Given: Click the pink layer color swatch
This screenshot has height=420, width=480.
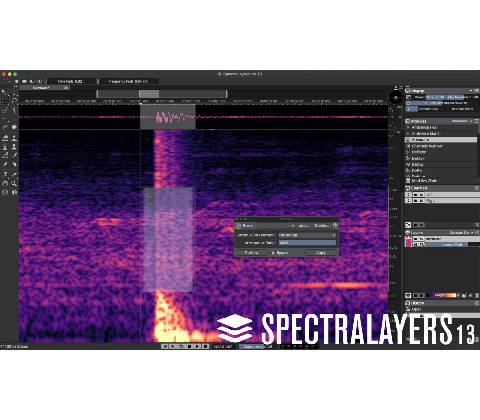Looking at the screenshot, I should point(408,241).
